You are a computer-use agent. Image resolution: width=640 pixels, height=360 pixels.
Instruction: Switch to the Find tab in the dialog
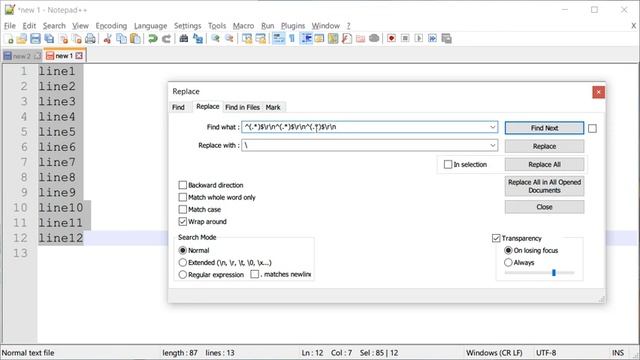[178, 107]
